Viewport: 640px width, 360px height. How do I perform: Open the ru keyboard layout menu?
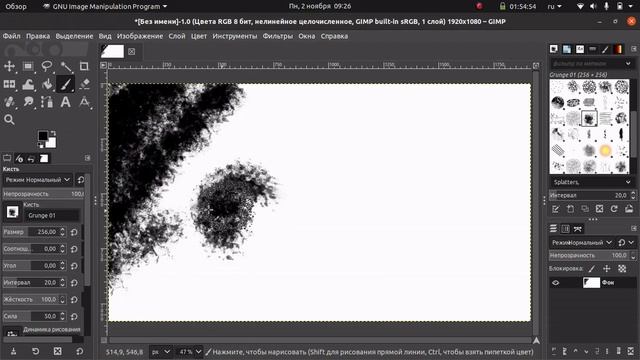[x=554, y=6]
